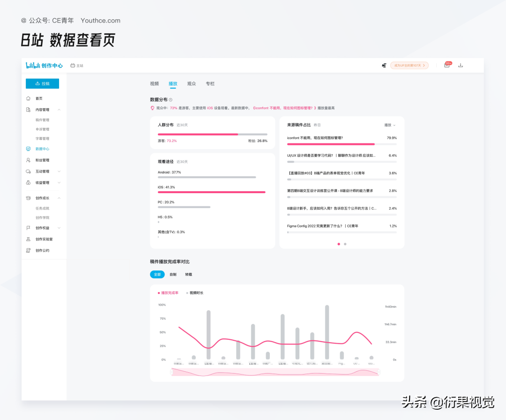
Task: Click the second carousel pagination dot
Action: coord(345,244)
